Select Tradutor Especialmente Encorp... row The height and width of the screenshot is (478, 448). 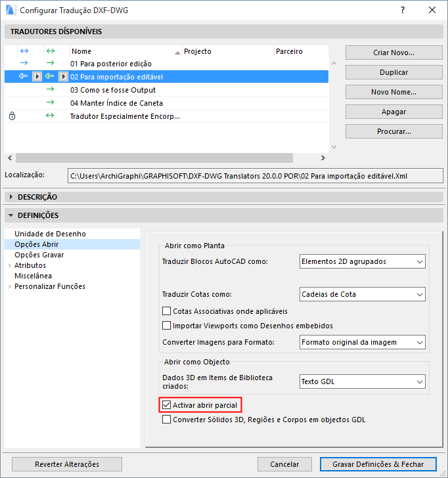[166, 116]
